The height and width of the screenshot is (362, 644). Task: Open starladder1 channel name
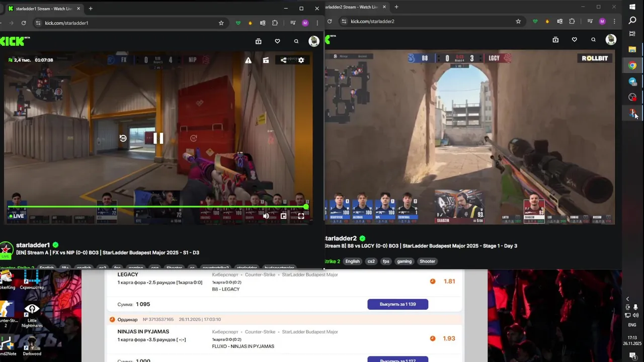(33, 245)
